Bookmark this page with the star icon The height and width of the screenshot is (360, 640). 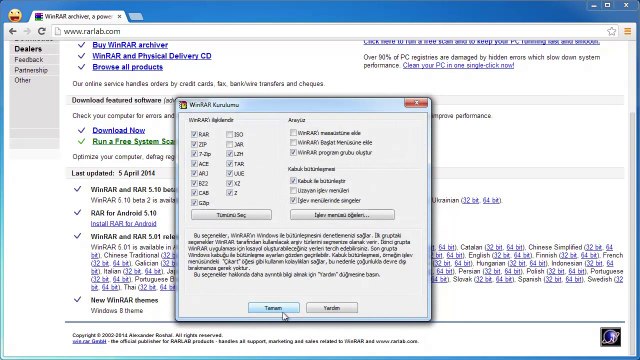click(611, 31)
